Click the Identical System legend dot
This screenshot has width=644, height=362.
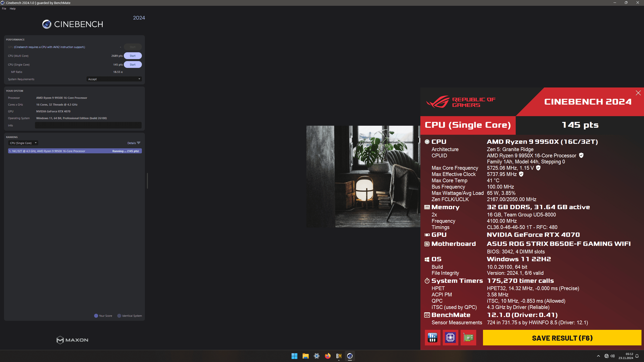pyautogui.click(x=119, y=316)
